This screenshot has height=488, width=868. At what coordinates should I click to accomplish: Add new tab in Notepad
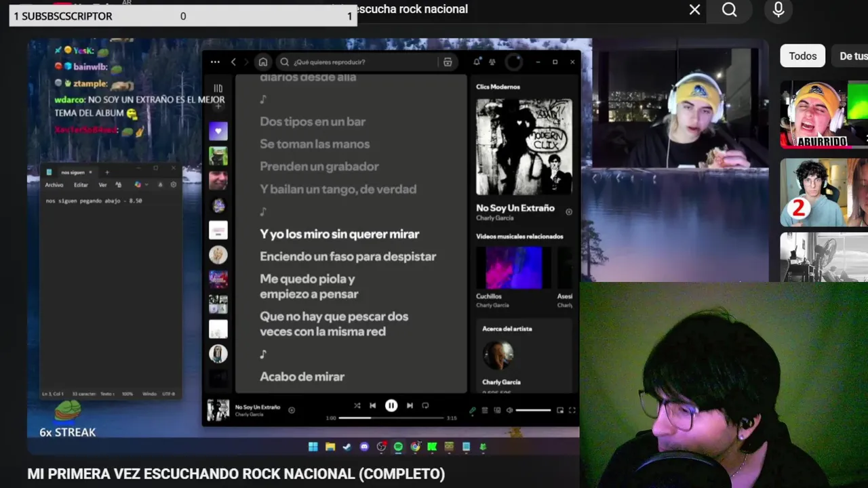[107, 172]
